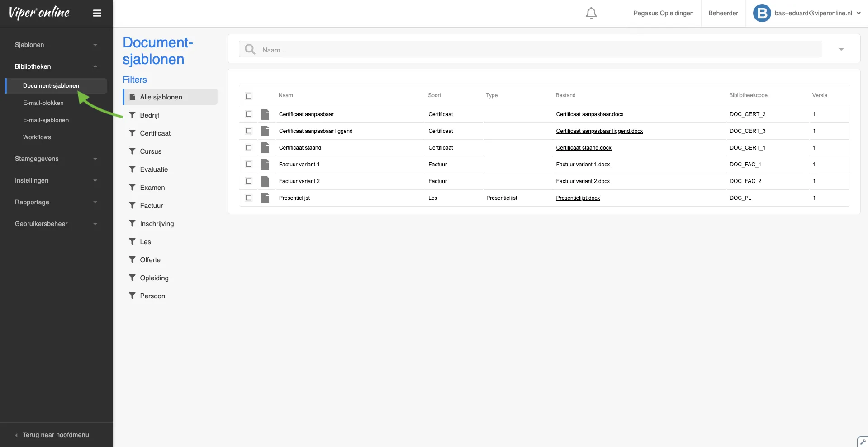Open the notifications bell

(591, 13)
